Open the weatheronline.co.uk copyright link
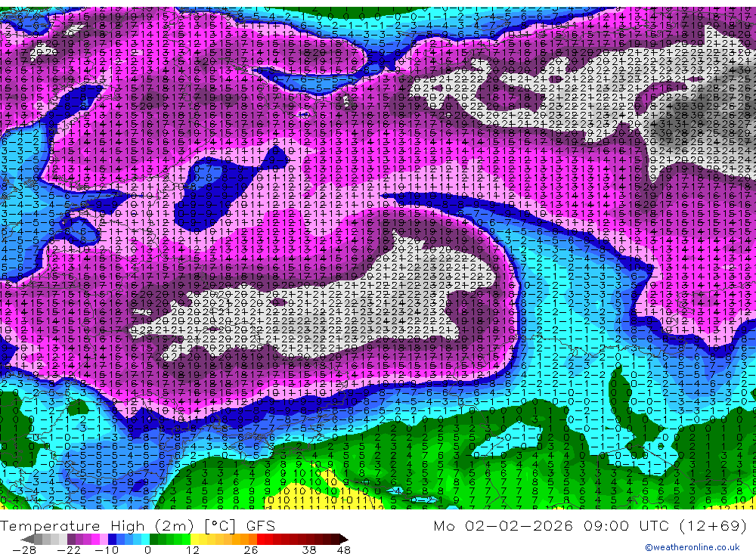756x554 pixels. pyautogui.click(x=692, y=547)
